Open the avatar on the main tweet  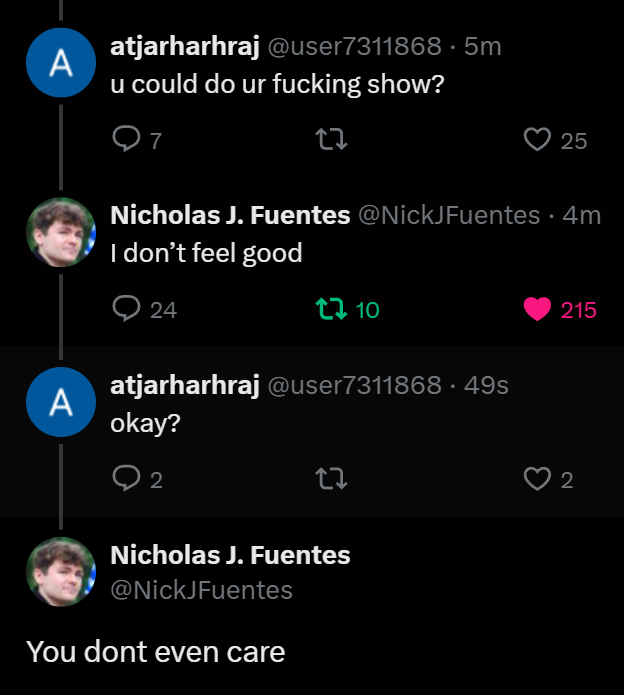tap(61, 573)
